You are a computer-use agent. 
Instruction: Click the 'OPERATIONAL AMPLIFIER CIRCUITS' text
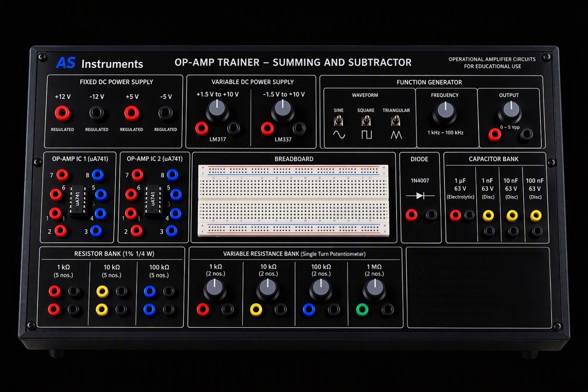(492, 59)
